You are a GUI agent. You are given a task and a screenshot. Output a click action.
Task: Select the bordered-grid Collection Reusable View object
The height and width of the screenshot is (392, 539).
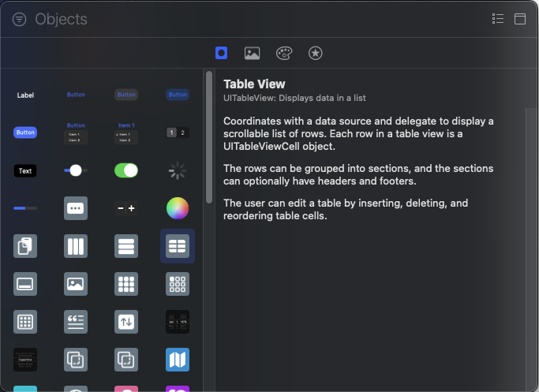(x=25, y=322)
